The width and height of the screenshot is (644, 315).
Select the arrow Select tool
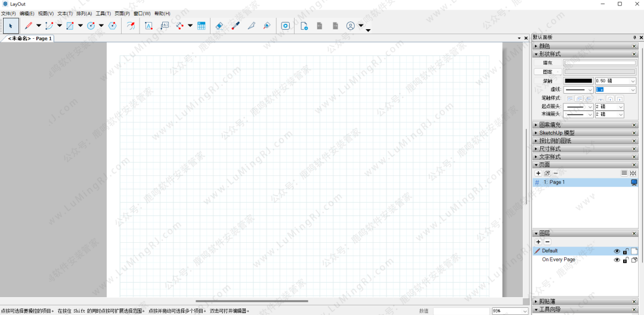click(11, 26)
